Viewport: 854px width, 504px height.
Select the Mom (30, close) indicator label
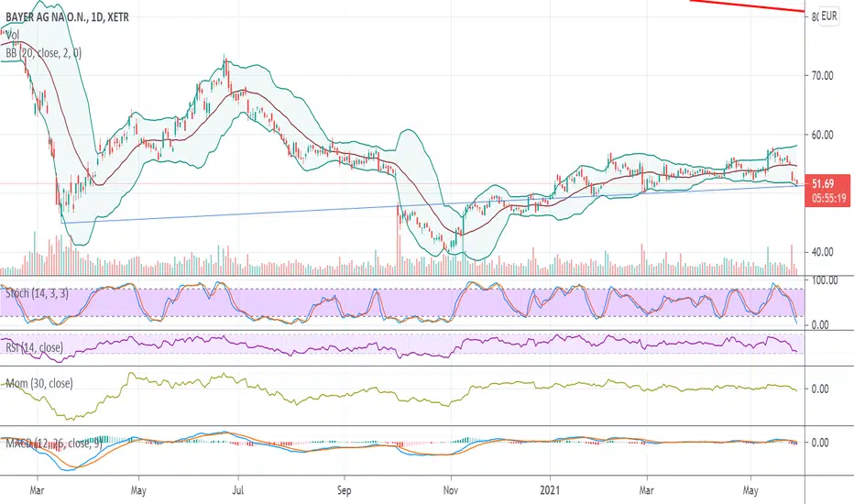coord(38,384)
